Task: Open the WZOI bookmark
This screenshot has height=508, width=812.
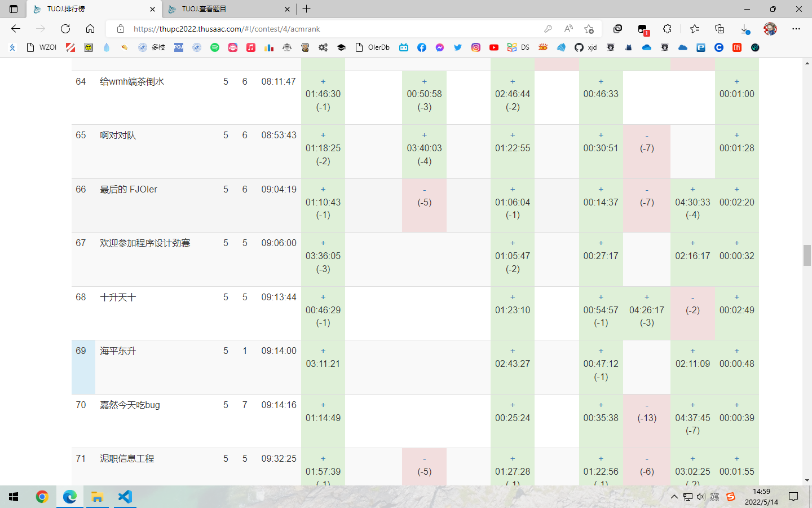Action: [42, 47]
